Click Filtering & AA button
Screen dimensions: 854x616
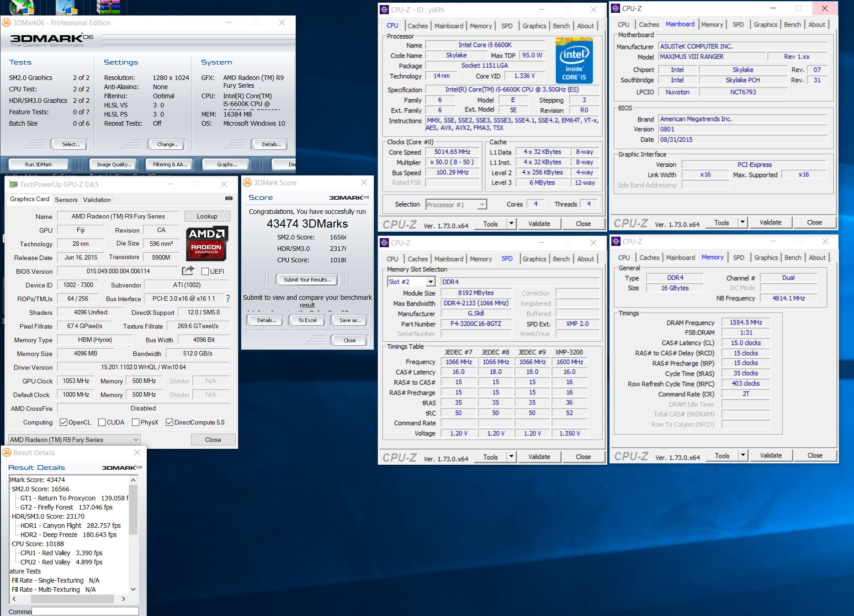[170, 165]
